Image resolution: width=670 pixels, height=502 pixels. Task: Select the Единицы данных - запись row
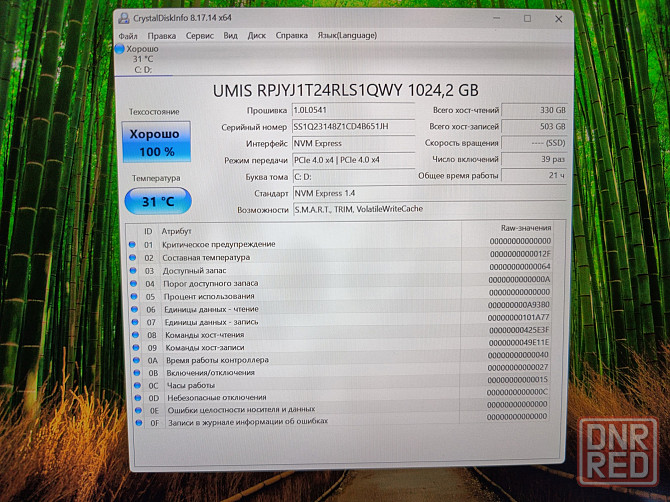[x=341, y=321]
